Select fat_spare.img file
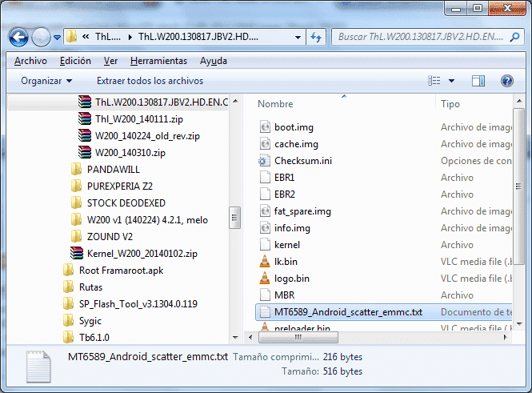 [295, 211]
